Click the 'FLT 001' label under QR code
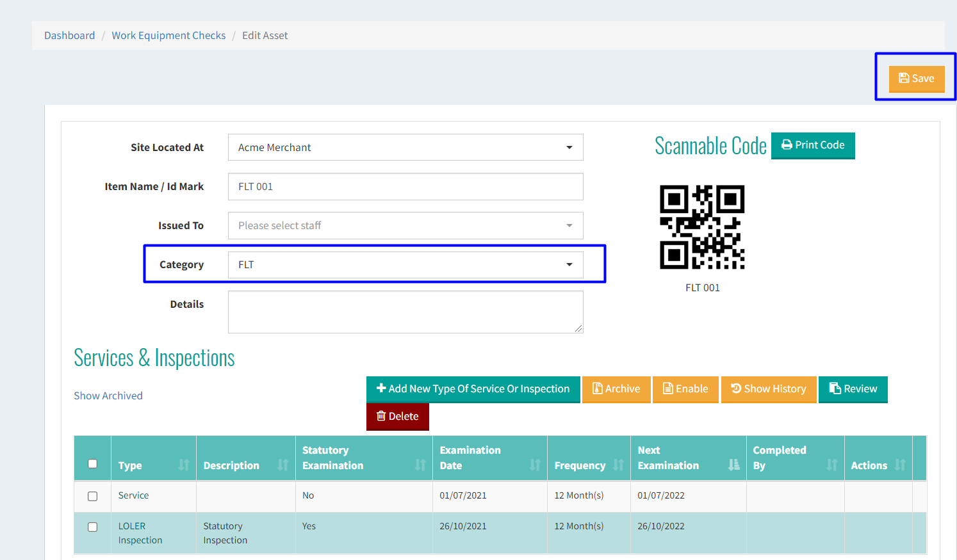957x560 pixels. pos(703,288)
